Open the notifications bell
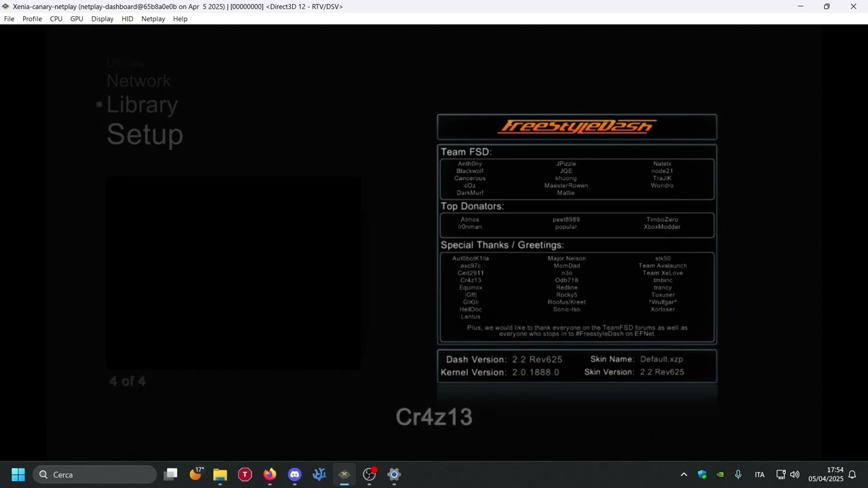 point(852,474)
